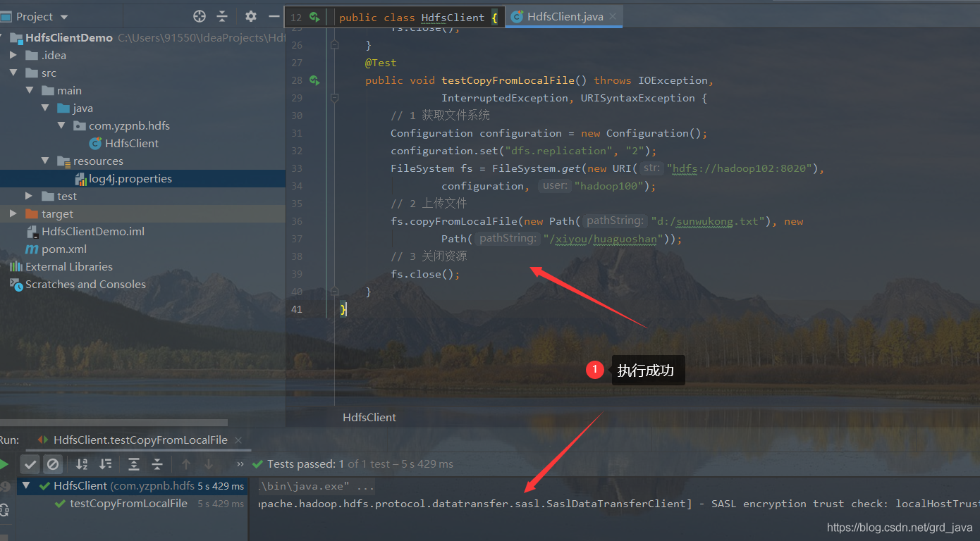The height and width of the screenshot is (541, 980).
Task: Select HdfsClient node in test results
Action: coord(133,485)
